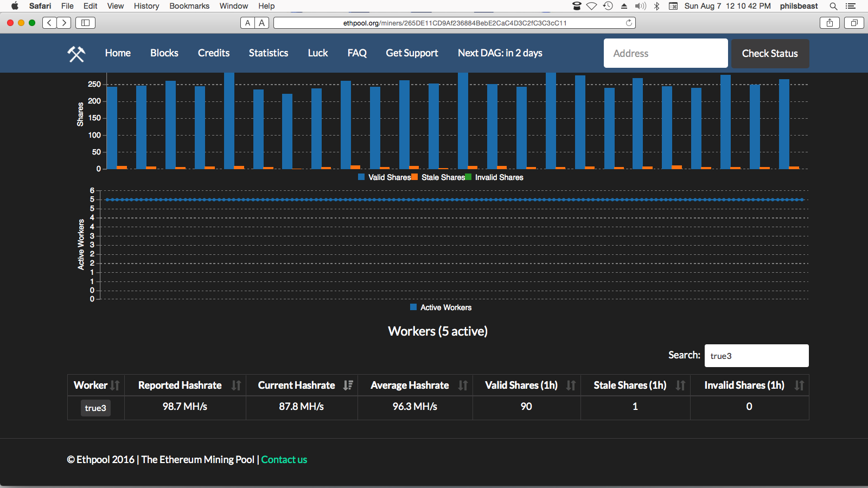This screenshot has height=488, width=868.
Task: Open the true3 worker button
Action: coord(95,408)
